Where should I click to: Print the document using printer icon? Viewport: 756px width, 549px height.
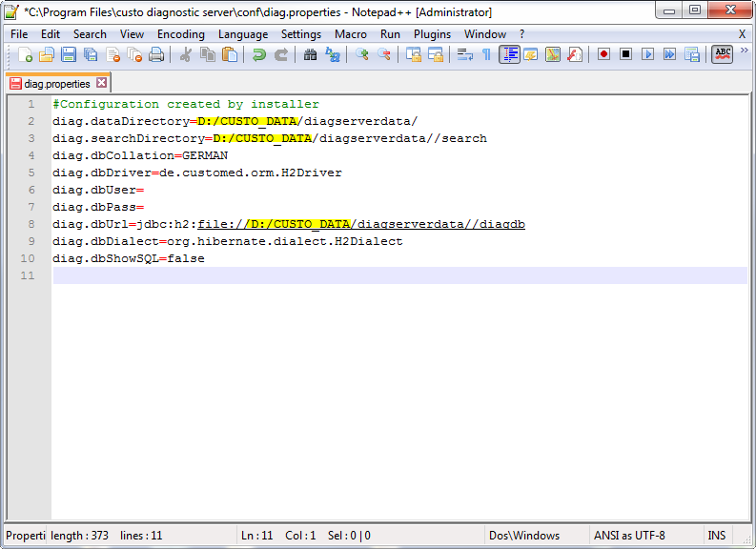pyautogui.click(x=156, y=54)
